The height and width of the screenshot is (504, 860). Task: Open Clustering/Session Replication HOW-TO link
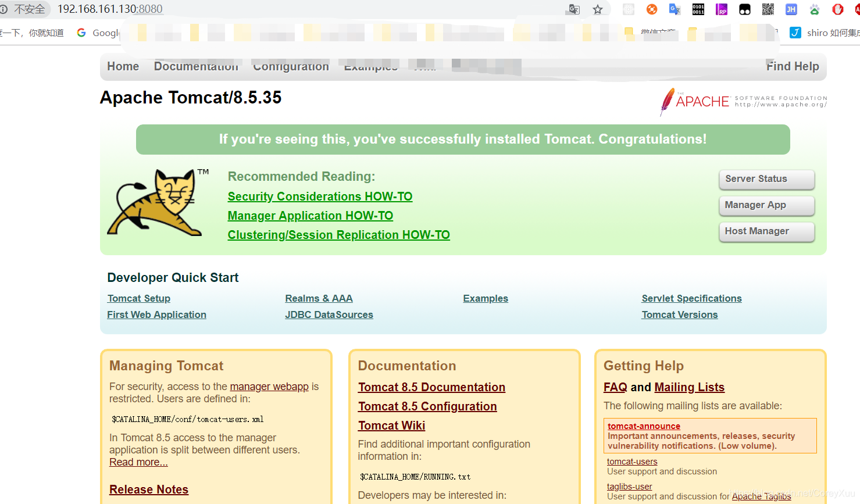(339, 235)
